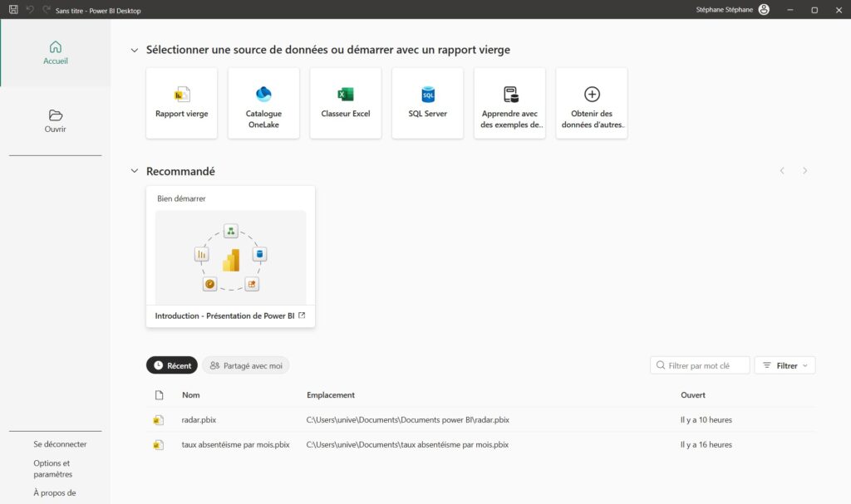
Task: Open Introduction - Présentation de Power BI link
Action: point(224,316)
